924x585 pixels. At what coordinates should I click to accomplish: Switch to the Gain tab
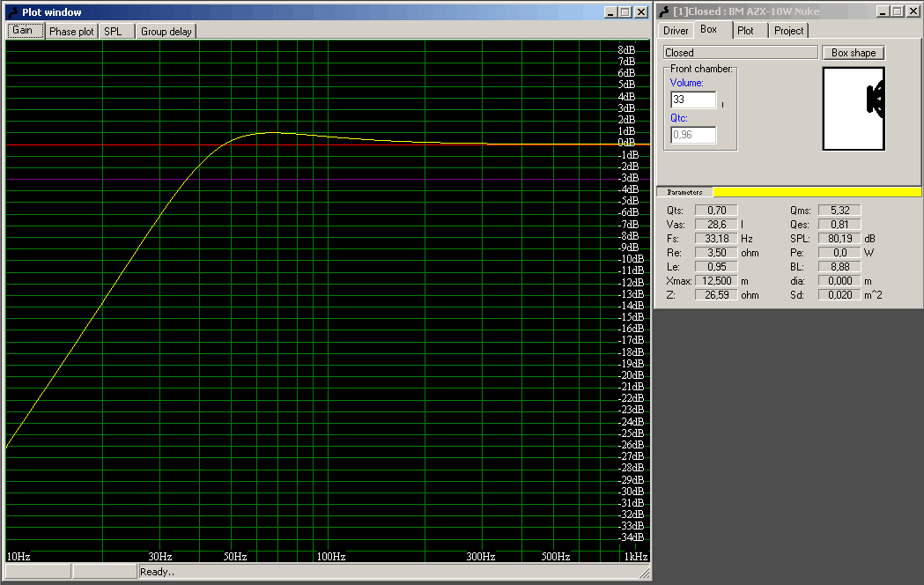pos(26,31)
